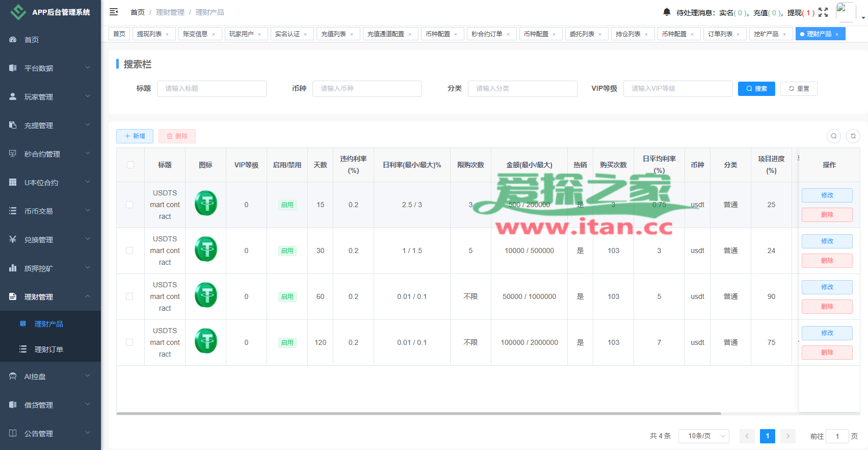
Task: Open 首页 from the sidebar home icon
Action: tap(13, 40)
